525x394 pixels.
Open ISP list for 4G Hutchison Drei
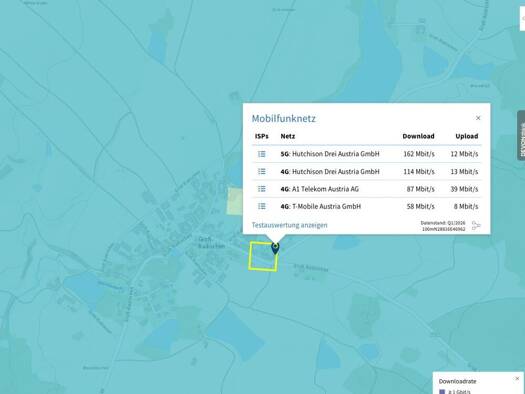[261, 171]
